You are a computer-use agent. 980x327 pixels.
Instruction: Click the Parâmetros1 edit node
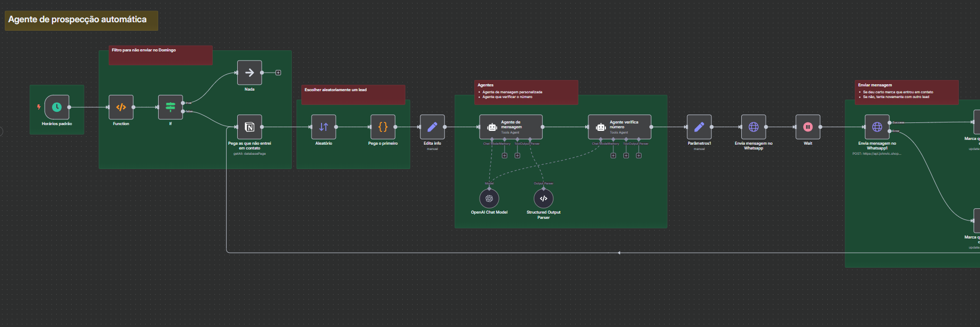(699, 127)
